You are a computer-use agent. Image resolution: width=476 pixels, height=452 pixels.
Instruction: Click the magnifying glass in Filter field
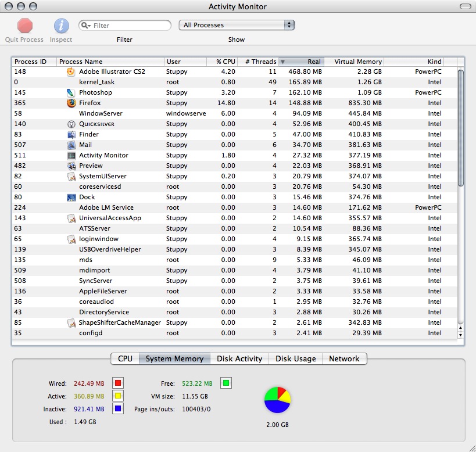pos(85,26)
